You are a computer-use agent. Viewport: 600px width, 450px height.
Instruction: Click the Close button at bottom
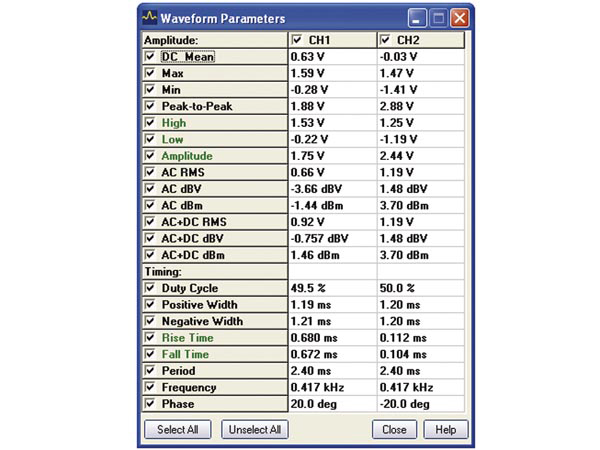coord(394,429)
